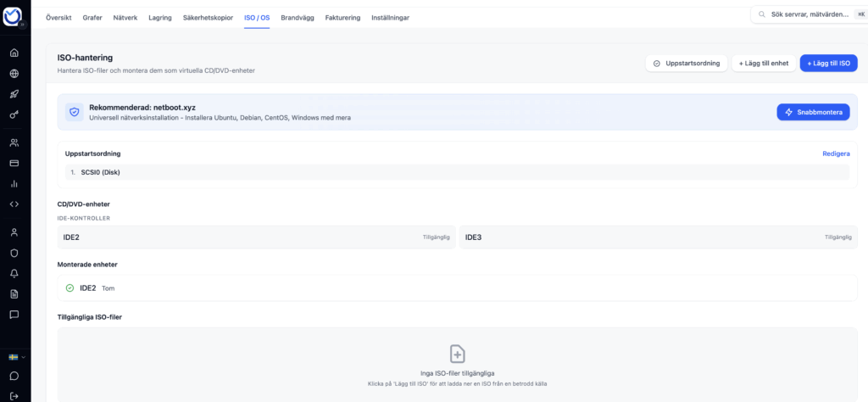The image size is (868, 402).
Task: Open the rocket deploy icon
Action: (14, 94)
